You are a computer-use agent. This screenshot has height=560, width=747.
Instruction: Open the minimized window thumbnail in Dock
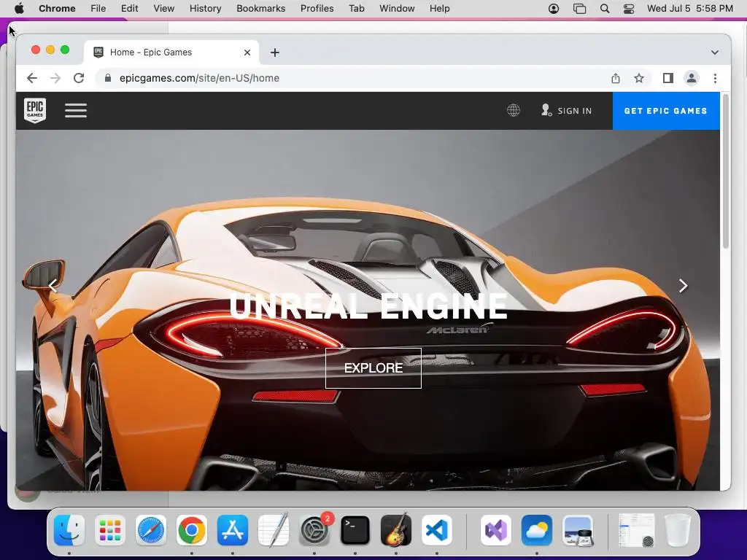[636, 531]
